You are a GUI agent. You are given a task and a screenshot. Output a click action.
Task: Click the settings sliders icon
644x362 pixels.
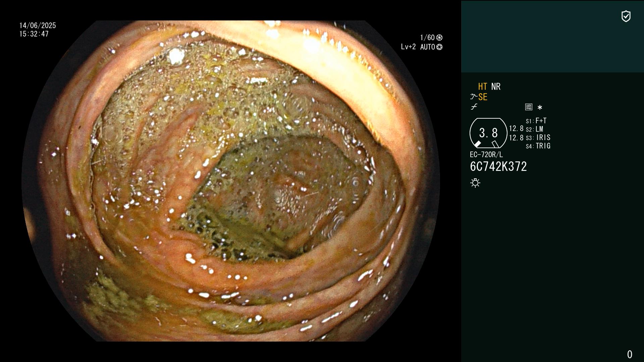tap(529, 107)
